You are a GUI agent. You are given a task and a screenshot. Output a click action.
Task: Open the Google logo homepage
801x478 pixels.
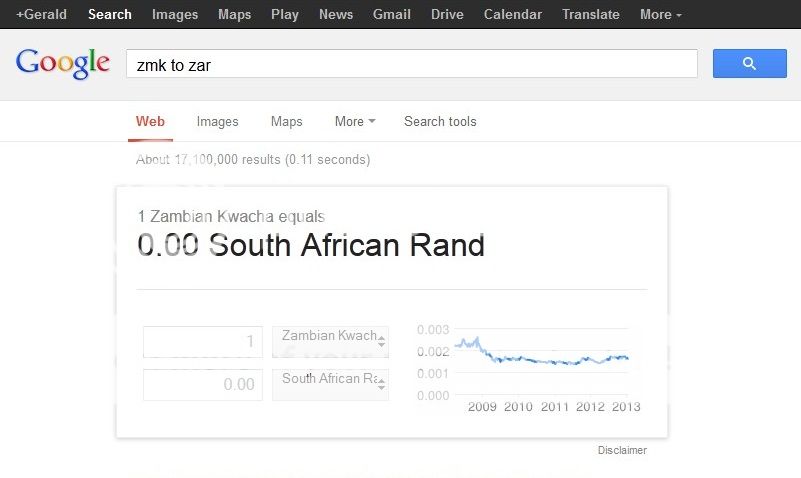point(63,63)
